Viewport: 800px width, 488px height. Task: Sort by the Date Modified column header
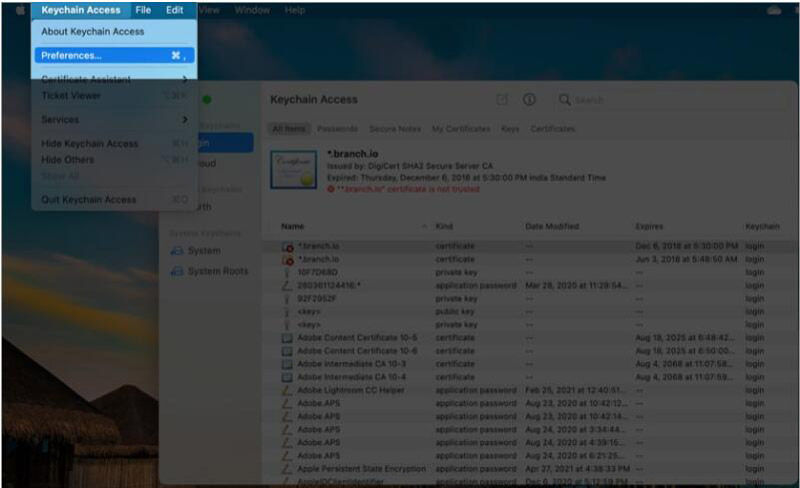(x=552, y=226)
